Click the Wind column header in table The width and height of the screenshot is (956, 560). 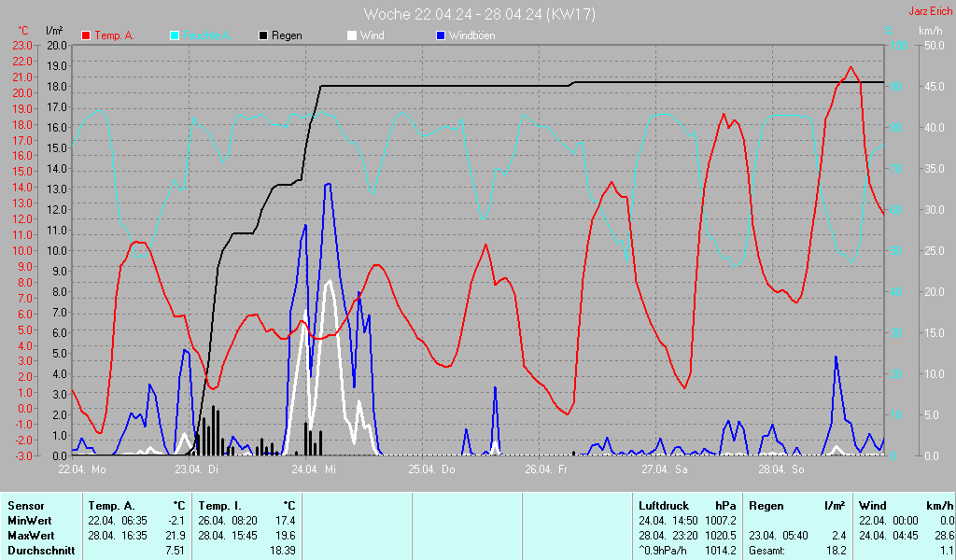[x=873, y=506]
